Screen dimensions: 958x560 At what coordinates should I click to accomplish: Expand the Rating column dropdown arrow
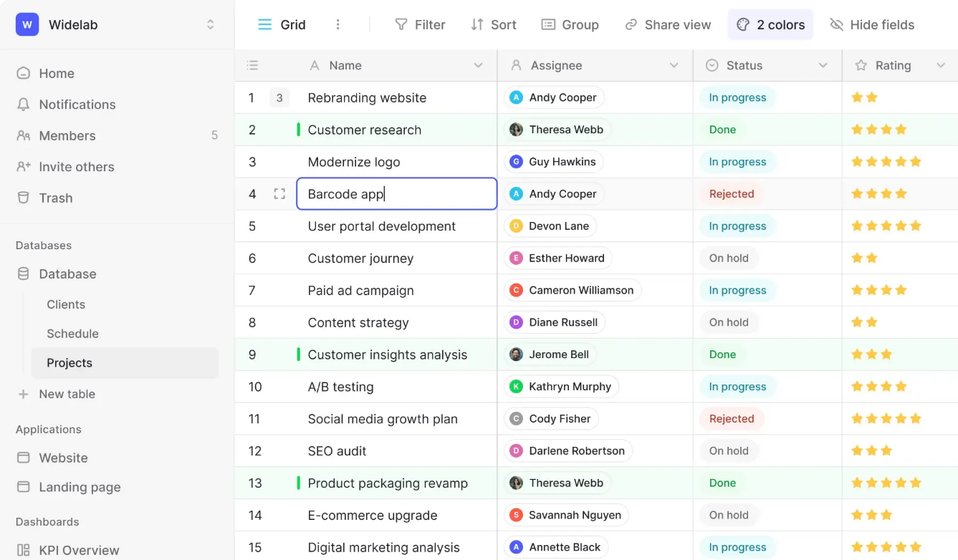(x=941, y=65)
